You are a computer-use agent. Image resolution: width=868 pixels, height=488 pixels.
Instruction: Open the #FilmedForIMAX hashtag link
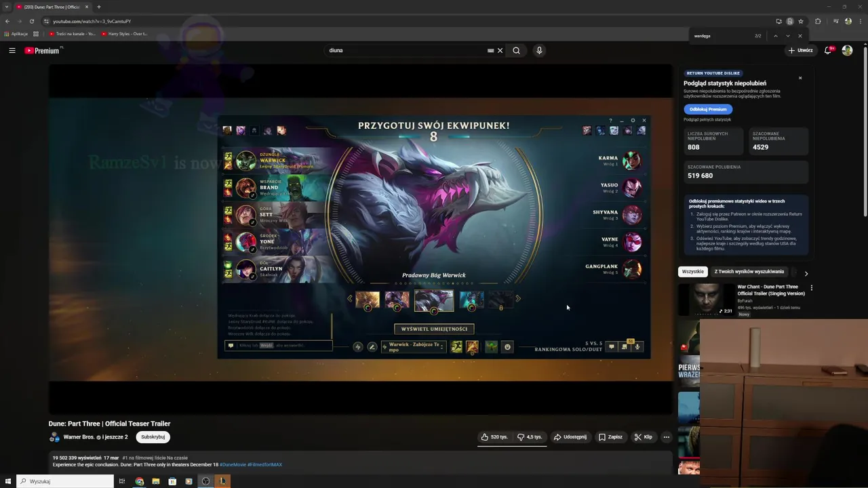coord(264,465)
